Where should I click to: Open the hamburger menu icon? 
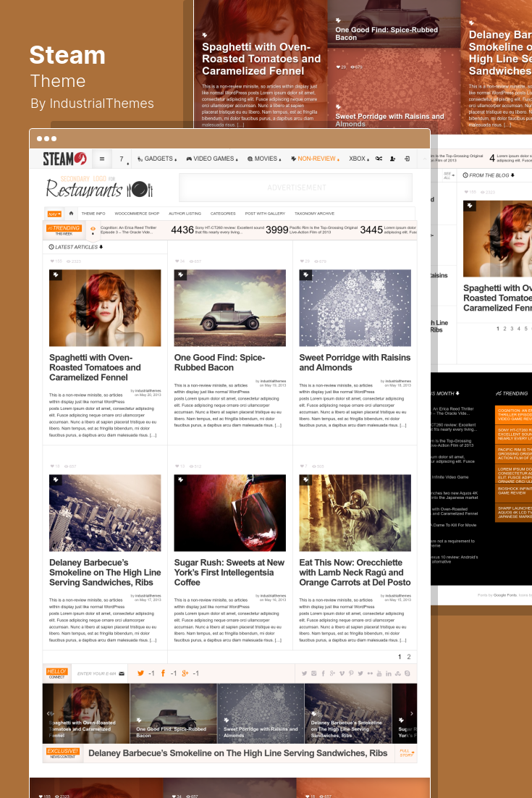click(x=102, y=159)
